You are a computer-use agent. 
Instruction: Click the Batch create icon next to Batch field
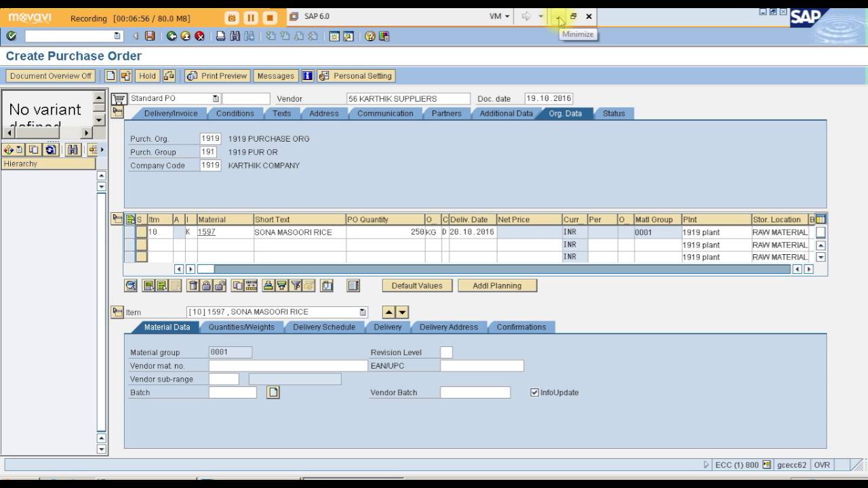(x=273, y=392)
